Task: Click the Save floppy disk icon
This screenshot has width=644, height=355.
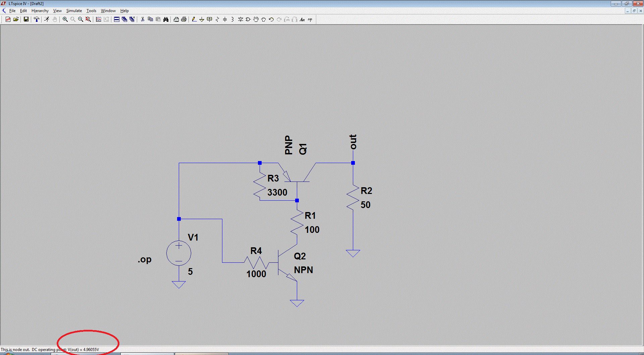Action: 26,19
